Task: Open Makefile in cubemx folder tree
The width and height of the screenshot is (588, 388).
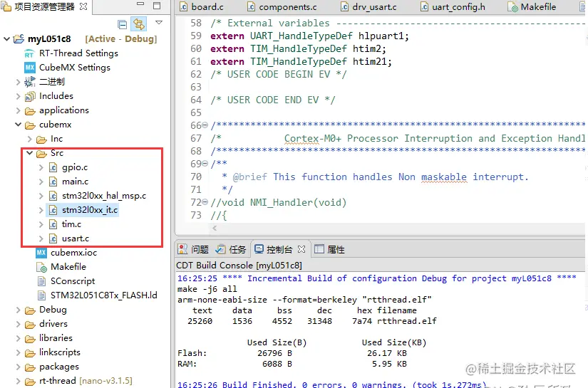Action: coord(68,267)
